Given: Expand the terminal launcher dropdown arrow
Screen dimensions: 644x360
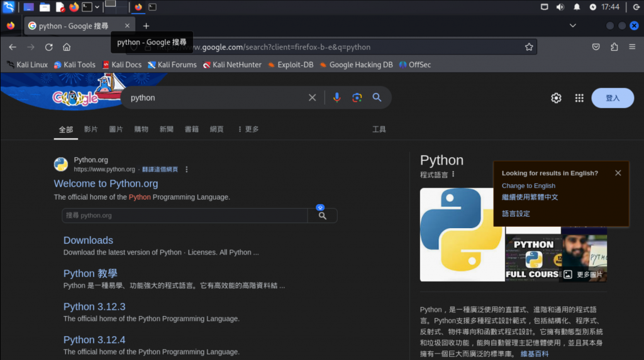Looking at the screenshot, I should click(x=97, y=7).
